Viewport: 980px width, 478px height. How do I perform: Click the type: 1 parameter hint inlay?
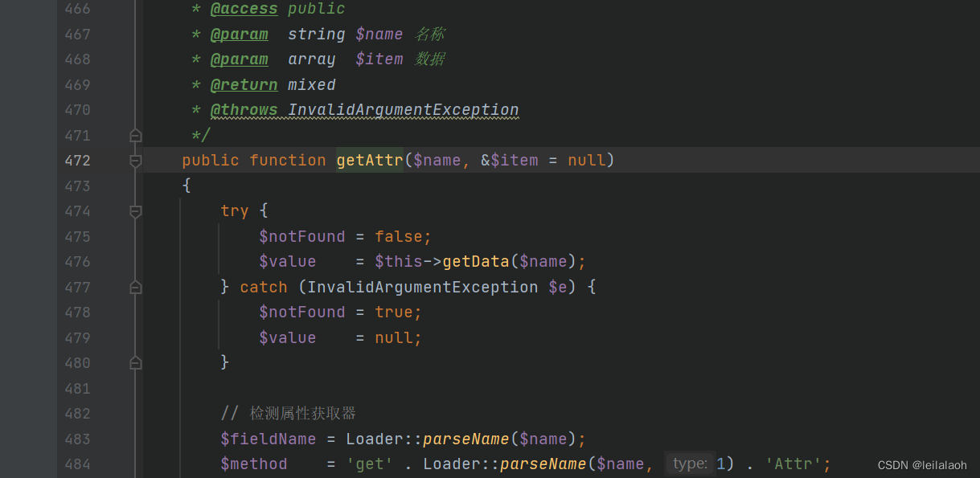click(x=689, y=464)
